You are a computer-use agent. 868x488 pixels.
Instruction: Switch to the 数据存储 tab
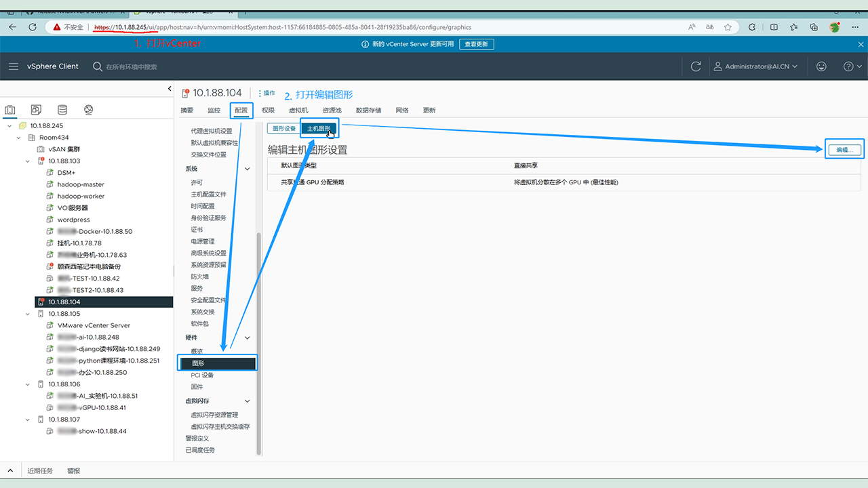369,110
